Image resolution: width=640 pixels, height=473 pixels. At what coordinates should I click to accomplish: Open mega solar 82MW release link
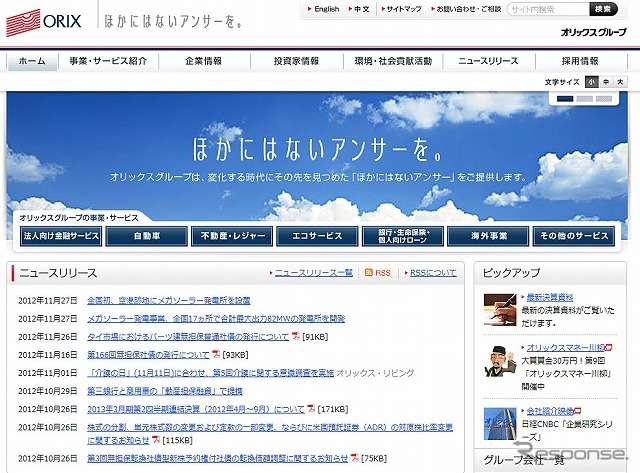coord(216,318)
